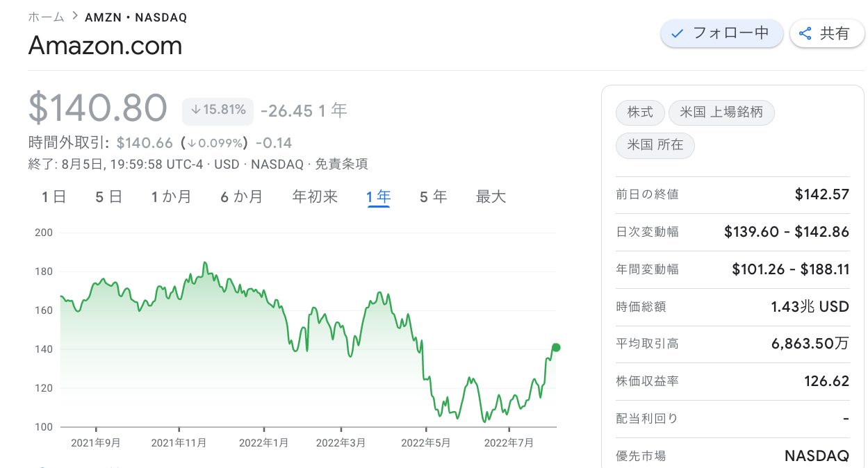This screenshot has height=468, width=868.
Task: Click the 米国 所在 chip
Action: coord(655,145)
